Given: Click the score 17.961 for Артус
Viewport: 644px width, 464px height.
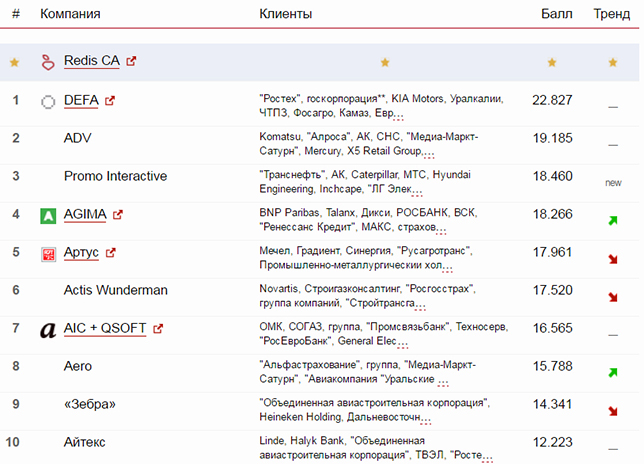Looking at the screenshot, I should [x=552, y=252].
